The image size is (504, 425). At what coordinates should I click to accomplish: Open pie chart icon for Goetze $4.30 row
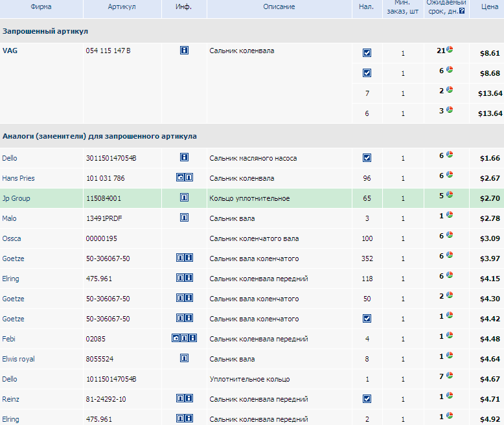450,295
